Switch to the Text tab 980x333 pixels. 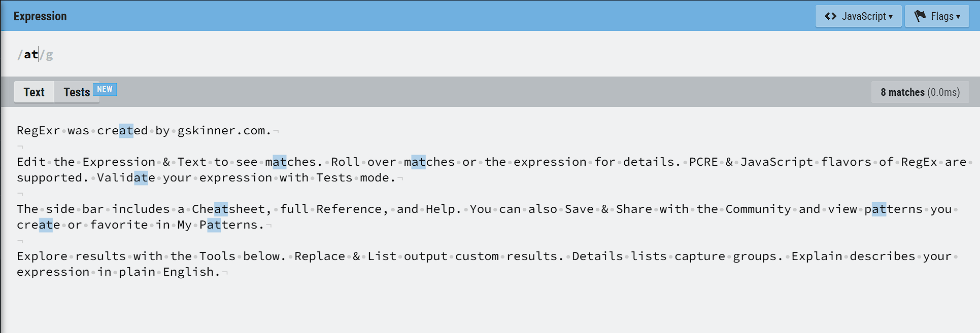point(34,92)
